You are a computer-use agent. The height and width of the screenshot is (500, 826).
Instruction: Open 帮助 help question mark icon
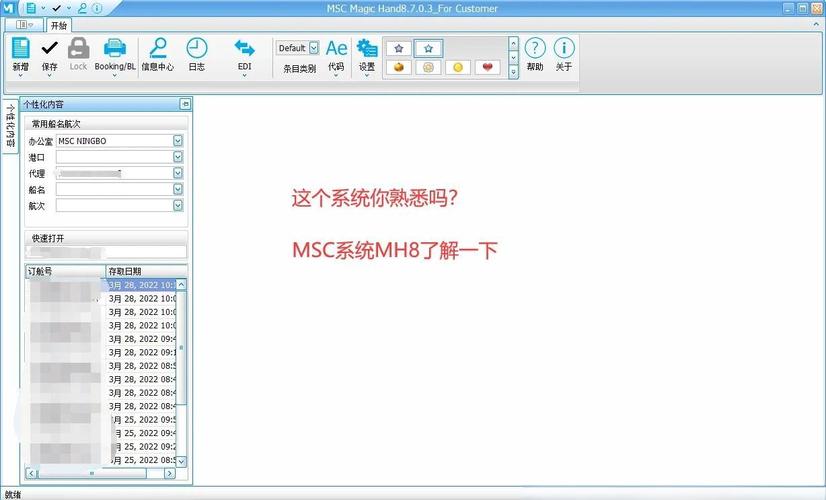click(535, 48)
